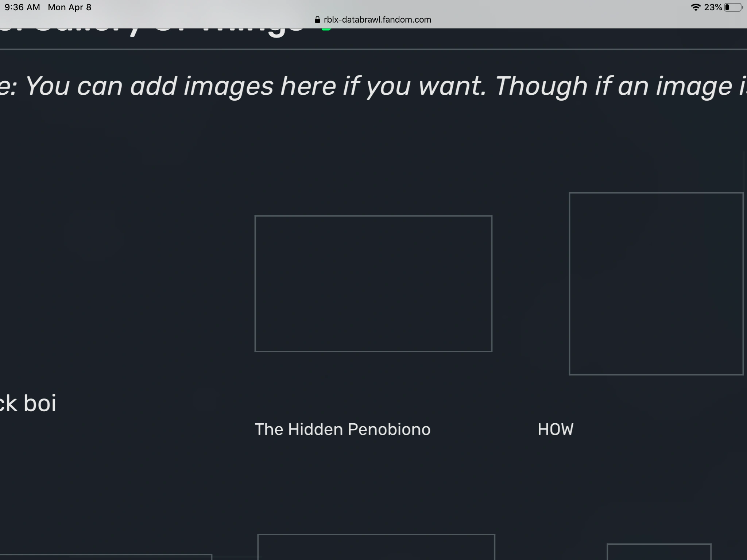Screen dimensions: 747x560
Task: Click the 'HOW' caption text
Action: [x=555, y=429]
